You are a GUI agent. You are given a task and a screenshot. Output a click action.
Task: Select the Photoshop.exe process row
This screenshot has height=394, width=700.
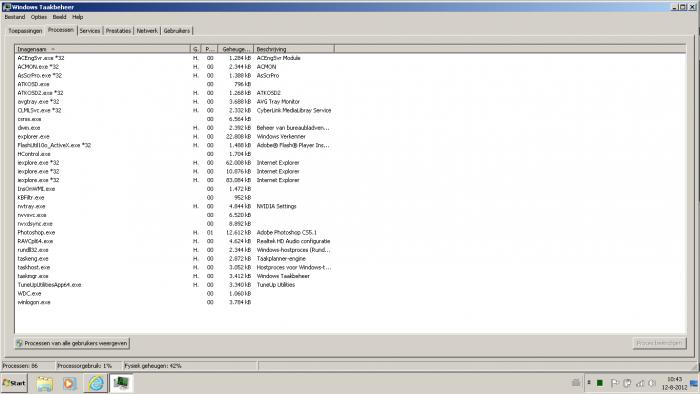tap(175, 232)
